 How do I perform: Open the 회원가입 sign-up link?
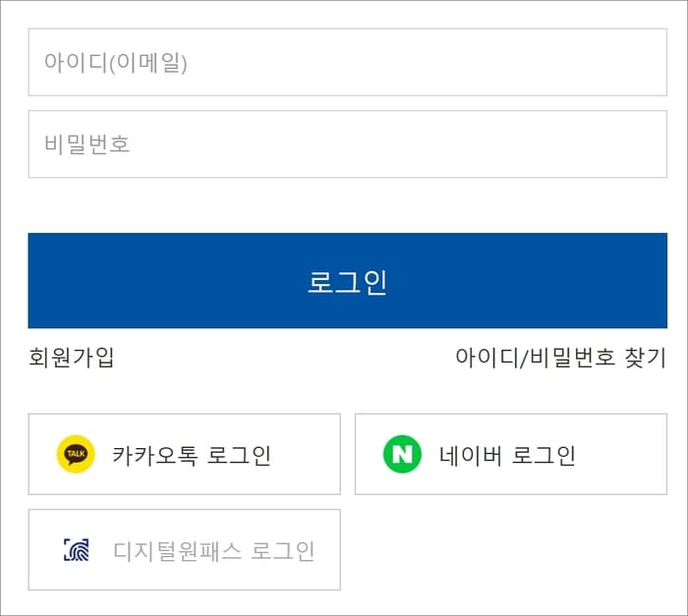(x=71, y=358)
